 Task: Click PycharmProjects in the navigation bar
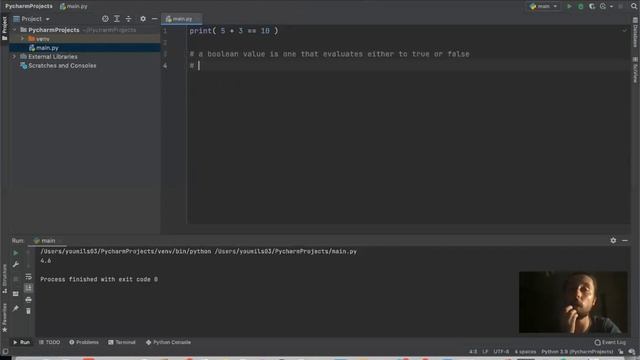coord(29,6)
